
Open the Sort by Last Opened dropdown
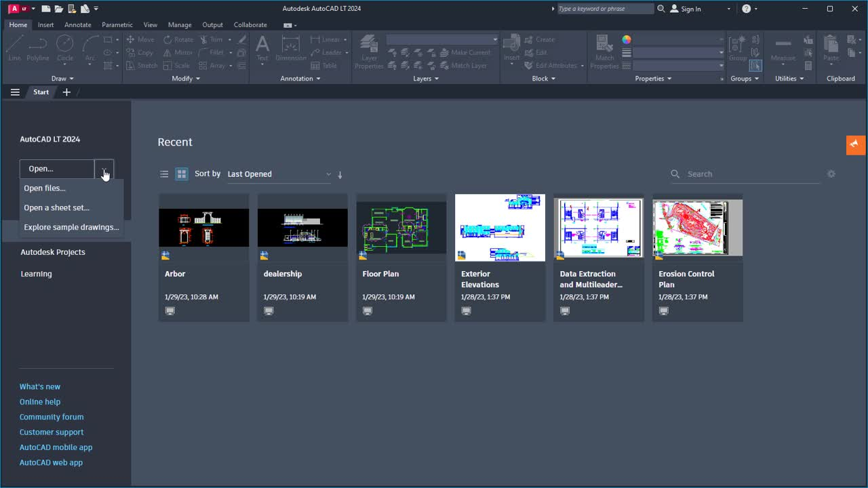pyautogui.click(x=279, y=174)
